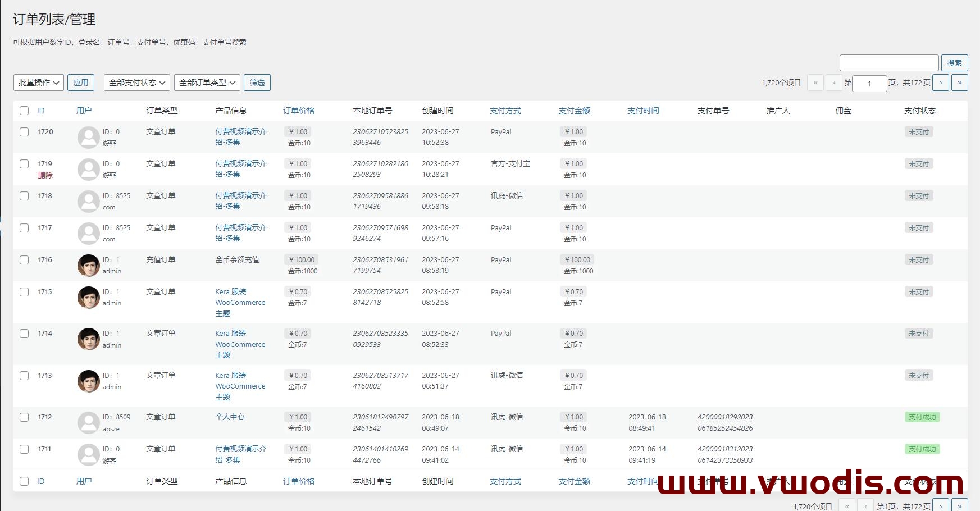Click the previous page "‹" arrow icon
The image size is (980, 511).
tap(834, 83)
